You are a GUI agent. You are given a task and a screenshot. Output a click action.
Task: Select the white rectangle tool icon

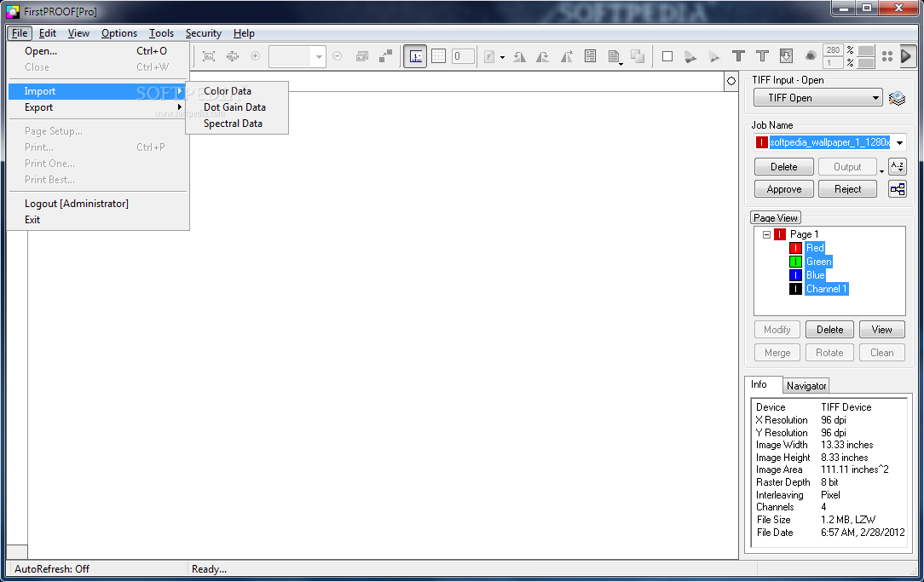coord(667,56)
